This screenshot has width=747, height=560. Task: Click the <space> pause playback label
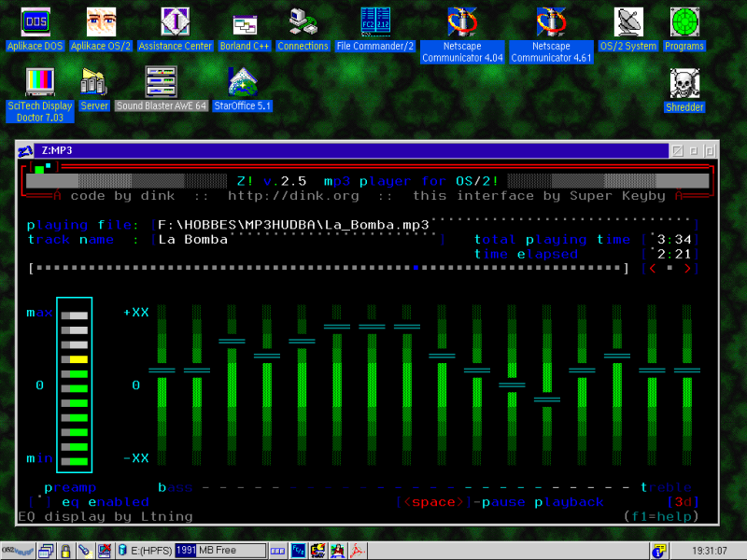click(x=500, y=502)
